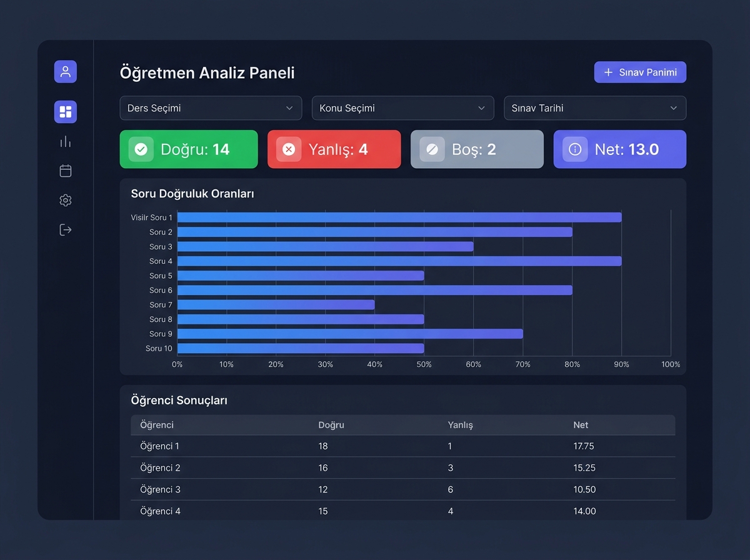Viewport: 750px width, 560px height.
Task: Select the Öğrenci 1 row name
Action: [160, 446]
